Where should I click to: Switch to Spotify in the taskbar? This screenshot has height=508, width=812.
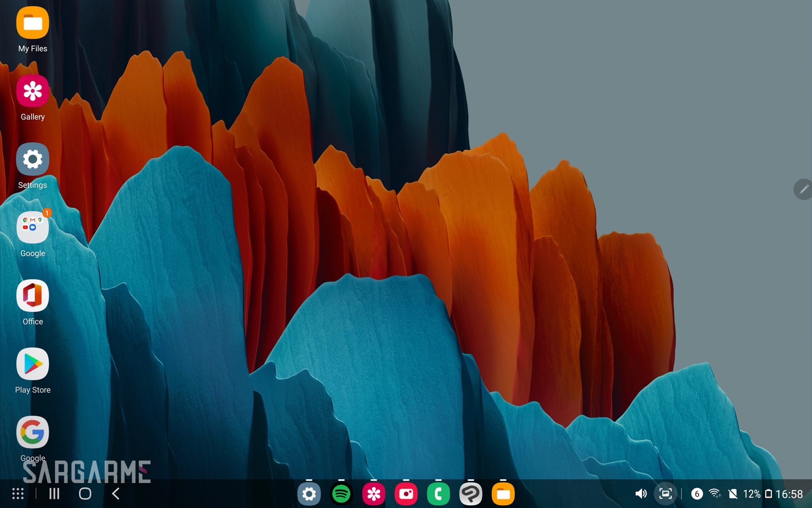point(341,494)
